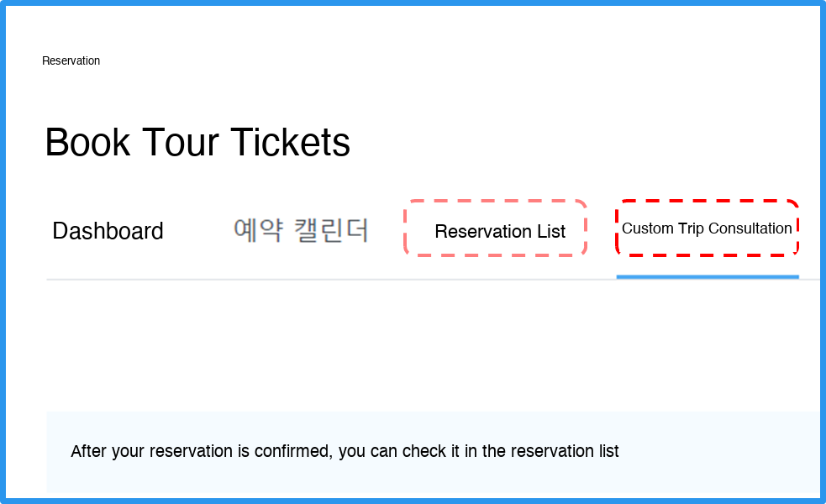Click the gray Korean-labeled tab
The width and height of the screenshot is (826, 504).
[x=301, y=230]
